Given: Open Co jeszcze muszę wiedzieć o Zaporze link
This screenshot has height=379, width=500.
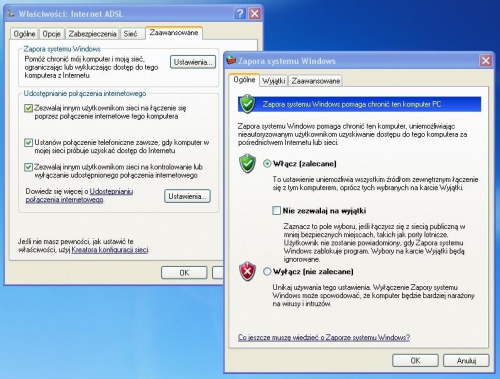Looking at the screenshot, I should pos(324,337).
